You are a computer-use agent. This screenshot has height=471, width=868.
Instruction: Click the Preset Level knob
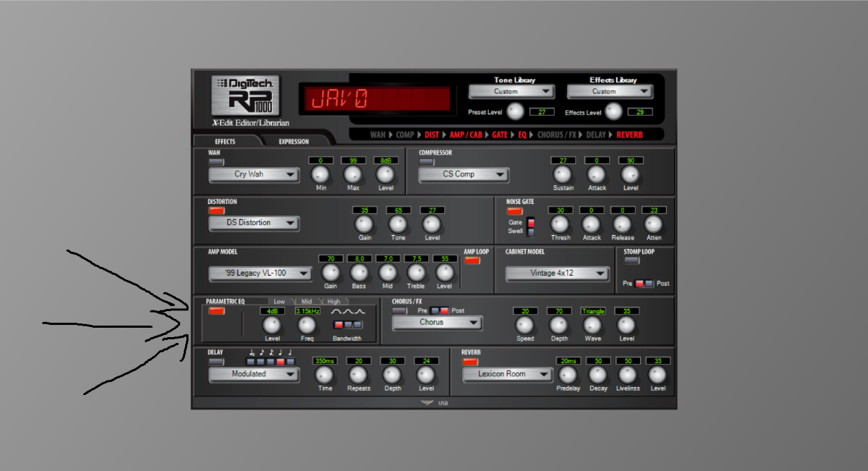[x=515, y=111]
